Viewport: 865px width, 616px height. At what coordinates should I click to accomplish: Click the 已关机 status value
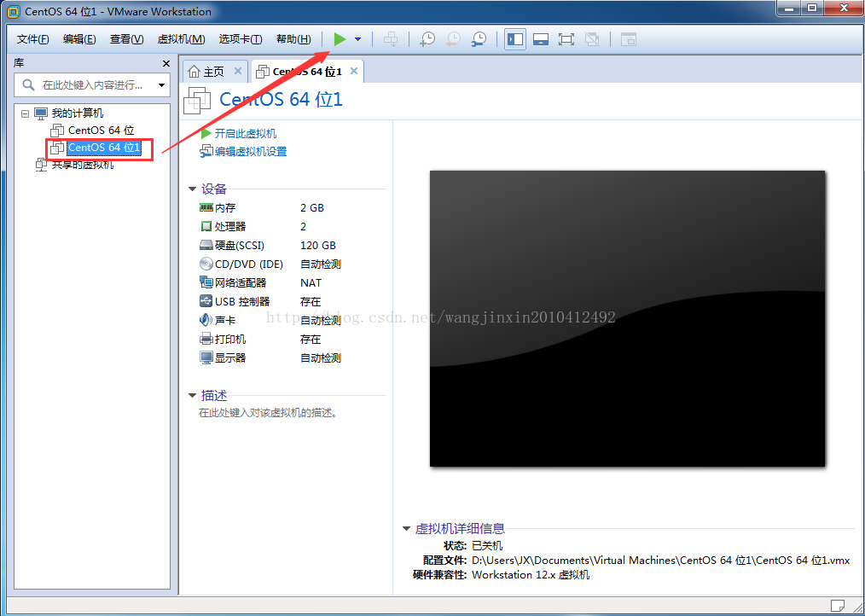coord(487,546)
